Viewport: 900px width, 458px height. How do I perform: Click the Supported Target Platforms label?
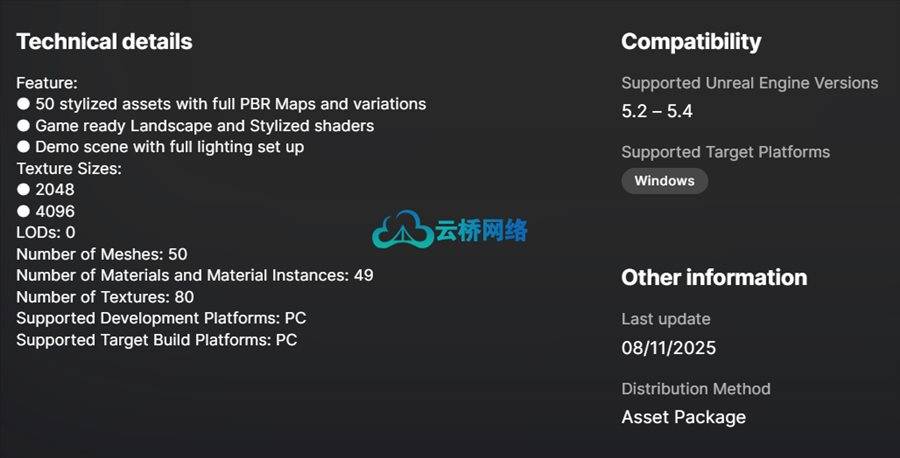pos(726,152)
